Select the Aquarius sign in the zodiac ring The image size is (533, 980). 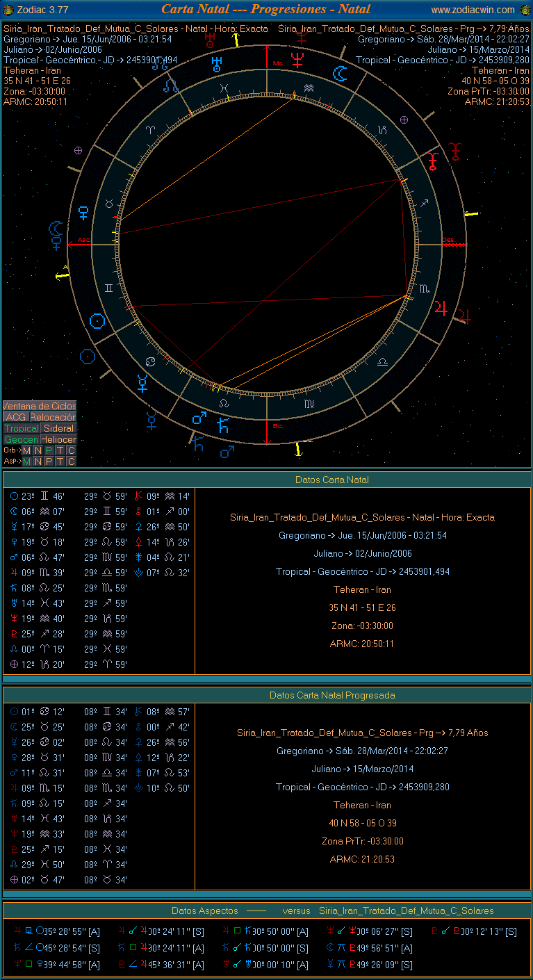coord(309,88)
